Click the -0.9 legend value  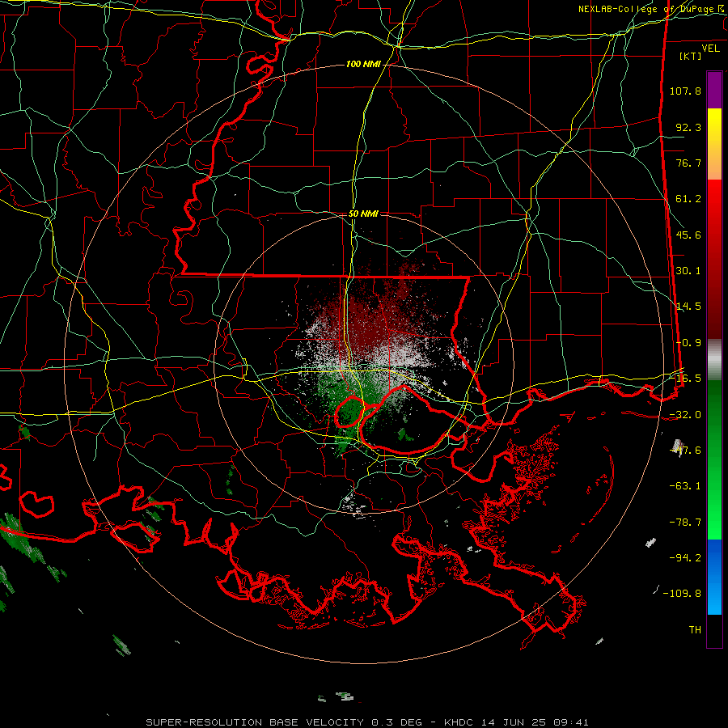coord(688,343)
